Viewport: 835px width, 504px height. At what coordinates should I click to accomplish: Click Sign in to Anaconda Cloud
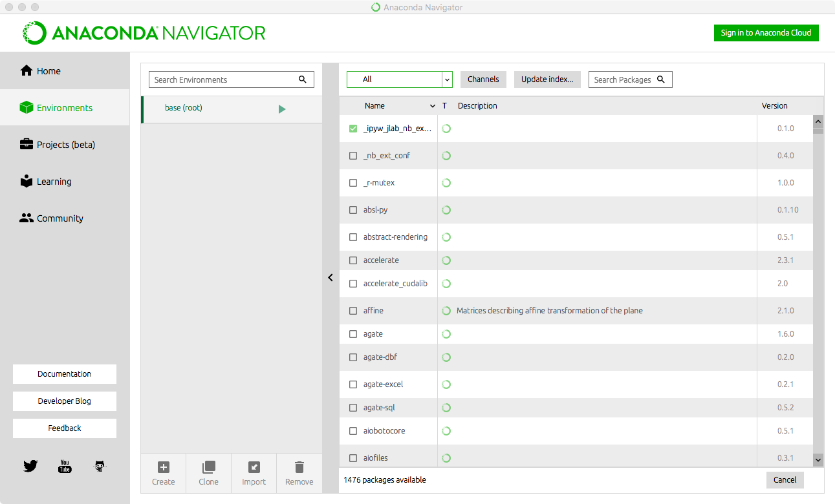766,33
